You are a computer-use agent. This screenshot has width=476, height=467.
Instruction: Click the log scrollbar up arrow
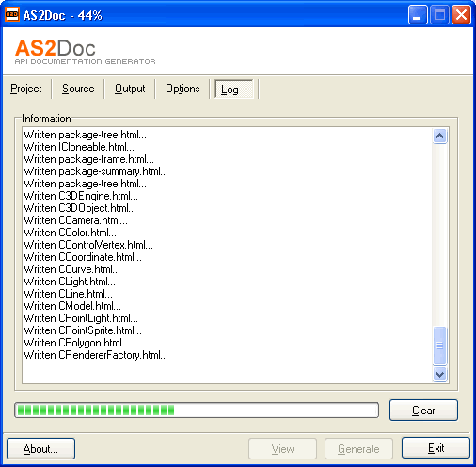point(439,136)
